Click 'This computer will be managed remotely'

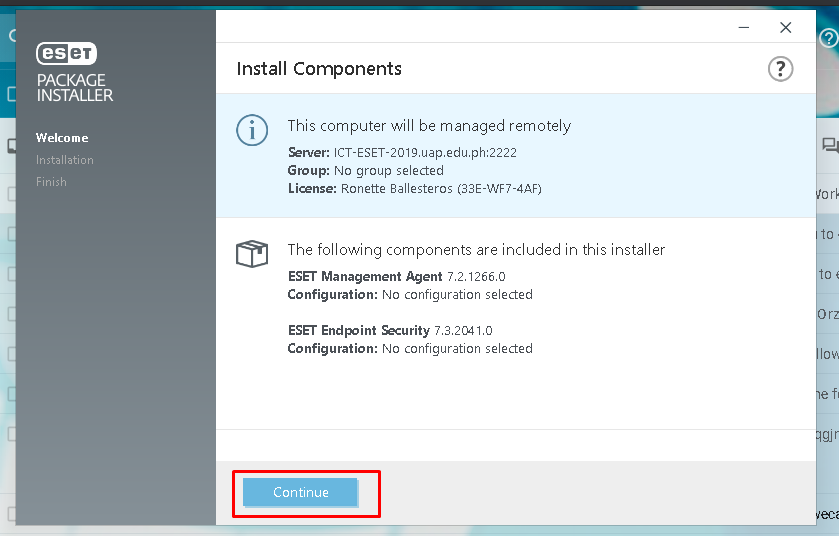click(x=429, y=126)
